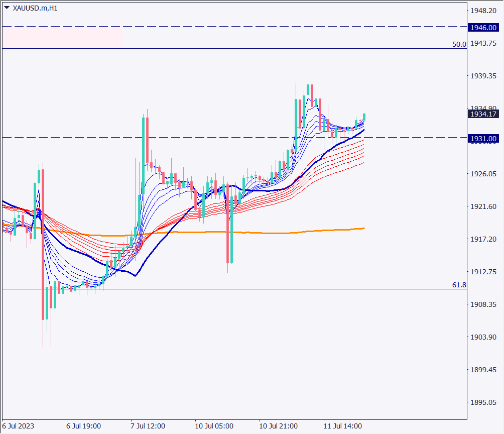Click 1895.05 on the price scale
504x434 pixels.
click(x=482, y=402)
